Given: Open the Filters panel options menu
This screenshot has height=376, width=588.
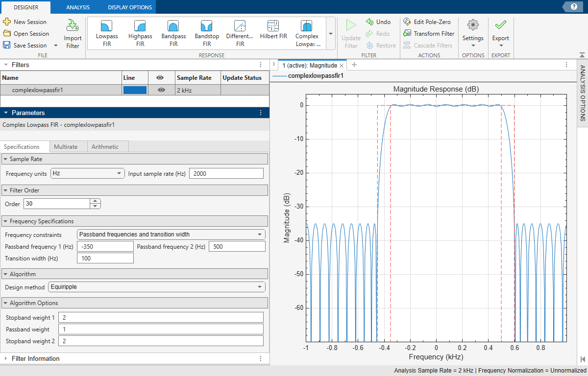Looking at the screenshot, I should 261,65.
